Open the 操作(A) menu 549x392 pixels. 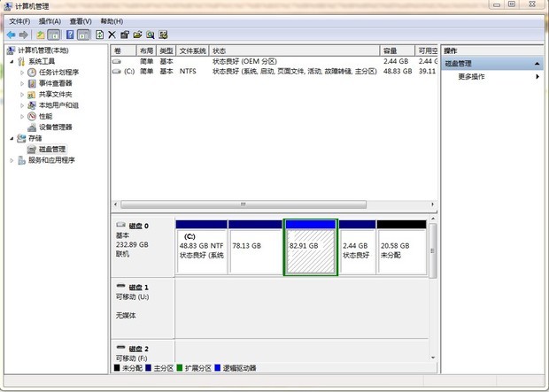[x=50, y=20]
